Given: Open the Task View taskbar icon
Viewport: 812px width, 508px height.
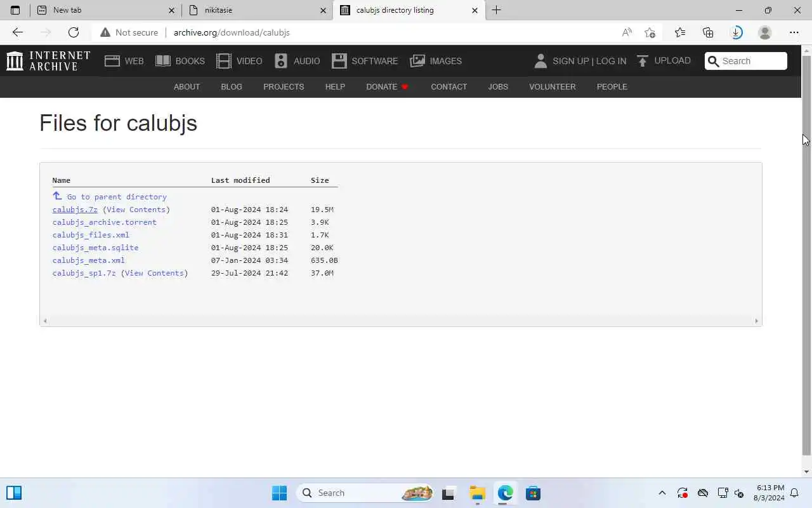Looking at the screenshot, I should [x=449, y=493].
